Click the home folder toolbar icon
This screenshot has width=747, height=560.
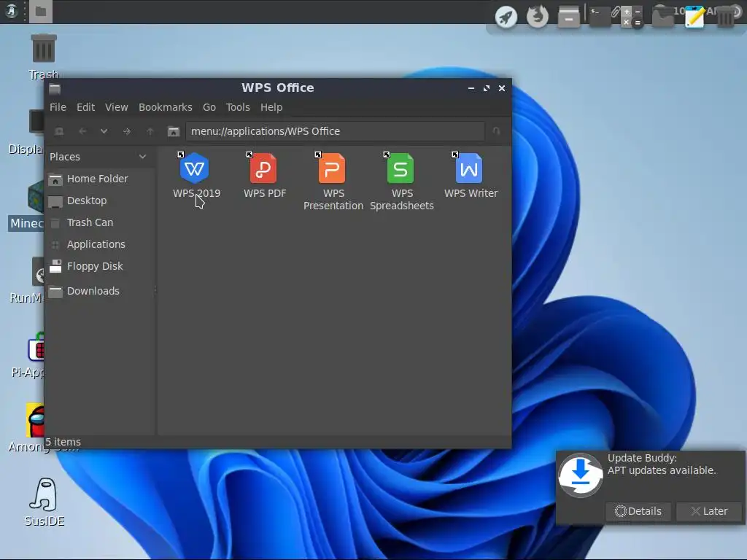point(174,131)
